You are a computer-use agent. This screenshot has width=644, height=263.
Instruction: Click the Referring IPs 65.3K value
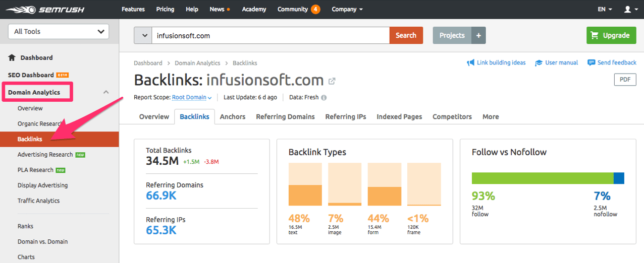161,230
